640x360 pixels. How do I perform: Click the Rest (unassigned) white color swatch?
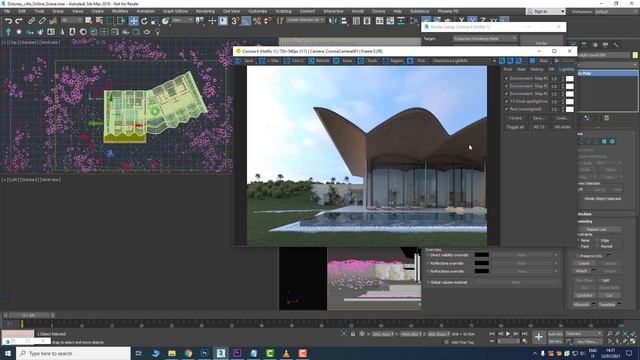click(569, 109)
